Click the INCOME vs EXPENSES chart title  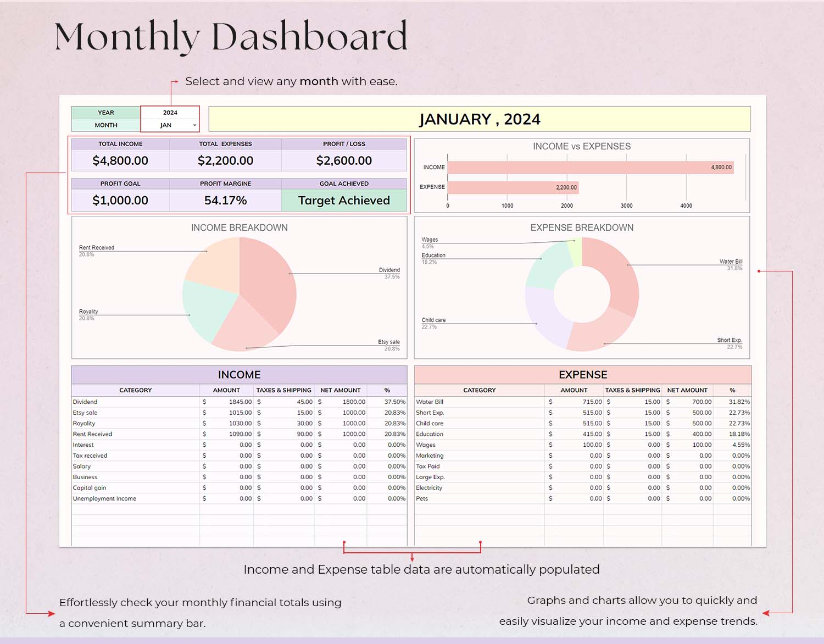(x=582, y=146)
